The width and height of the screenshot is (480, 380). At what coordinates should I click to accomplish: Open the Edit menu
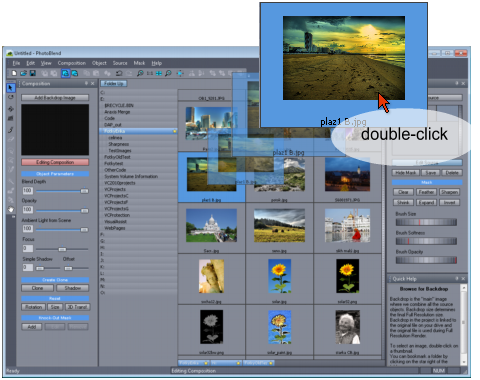30,63
